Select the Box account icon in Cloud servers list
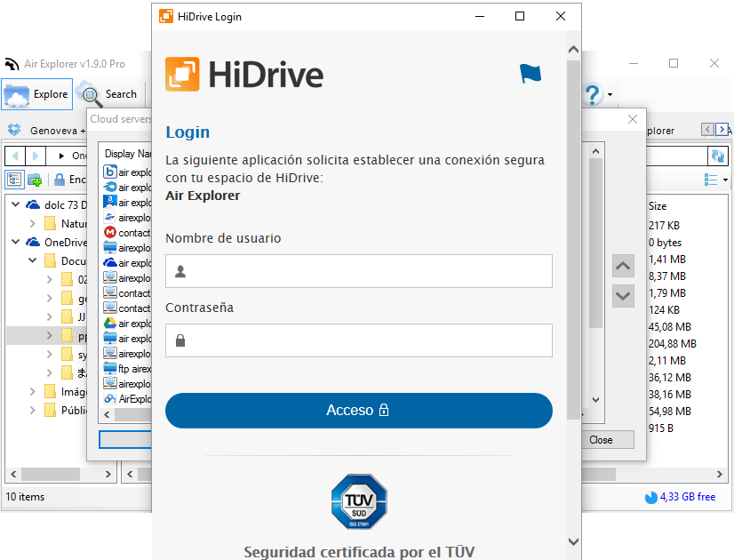The height and width of the screenshot is (560, 734). [x=109, y=172]
